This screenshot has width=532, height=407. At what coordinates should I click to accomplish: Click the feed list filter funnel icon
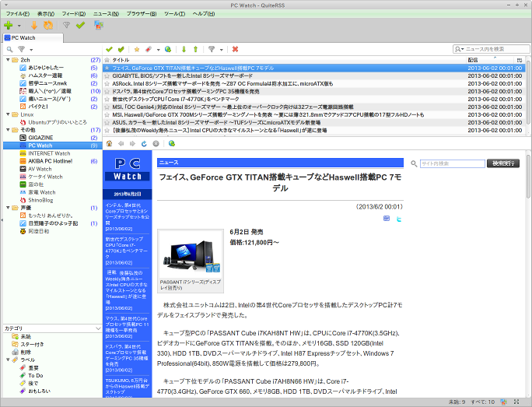(22, 50)
